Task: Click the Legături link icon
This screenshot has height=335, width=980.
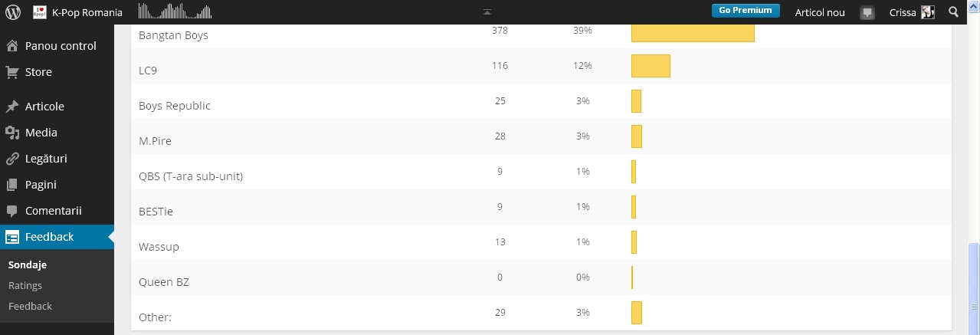Action: click(12, 159)
